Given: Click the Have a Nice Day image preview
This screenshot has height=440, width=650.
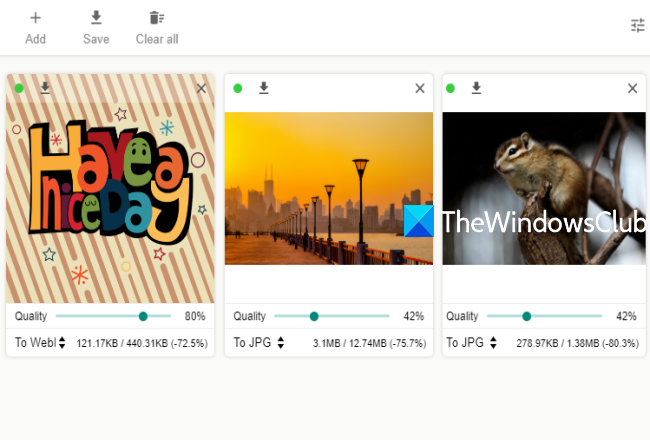Looking at the screenshot, I should coord(110,189).
